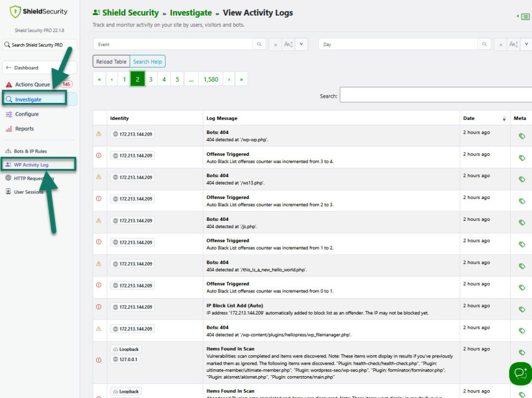Click the Loopback badge in the Vulnerabilities row
The height and width of the screenshot is (398, 532).
126,349
